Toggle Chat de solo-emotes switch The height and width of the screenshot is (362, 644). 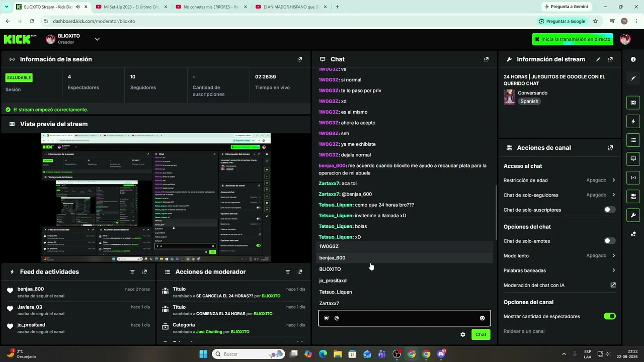click(x=609, y=241)
